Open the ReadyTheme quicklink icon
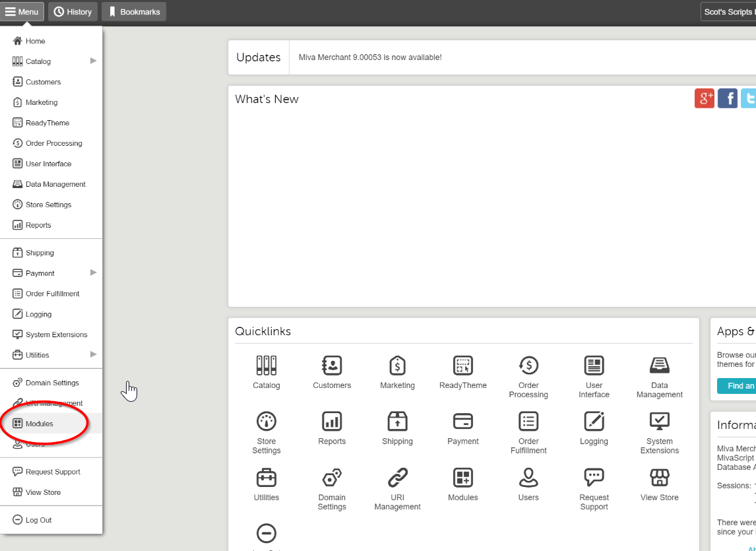 pos(463,365)
